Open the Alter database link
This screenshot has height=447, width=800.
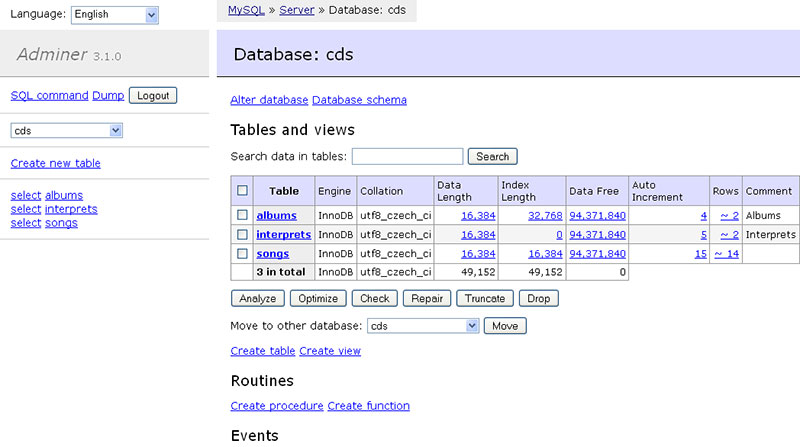click(x=269, y=100)
